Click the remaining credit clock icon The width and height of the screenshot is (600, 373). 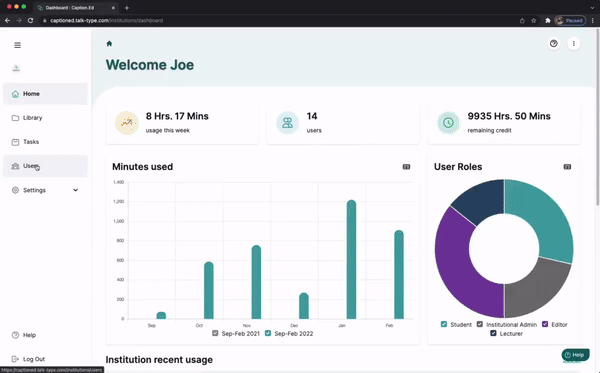pyautogui.click(x=448, y=123)
